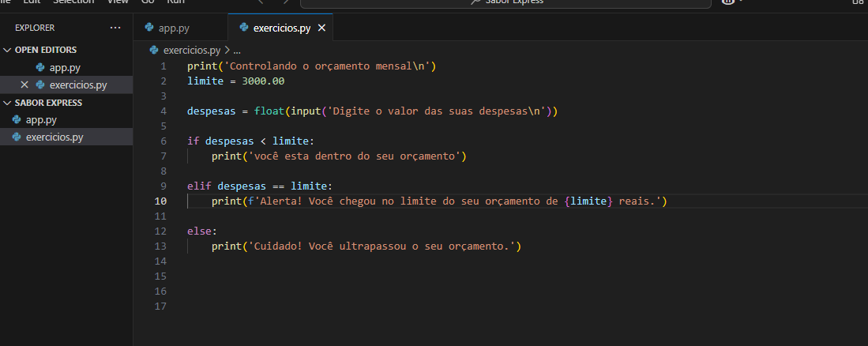Click the value 3000.00 on line 2
Screen dimensions: 868x346
tap(263, 81)
